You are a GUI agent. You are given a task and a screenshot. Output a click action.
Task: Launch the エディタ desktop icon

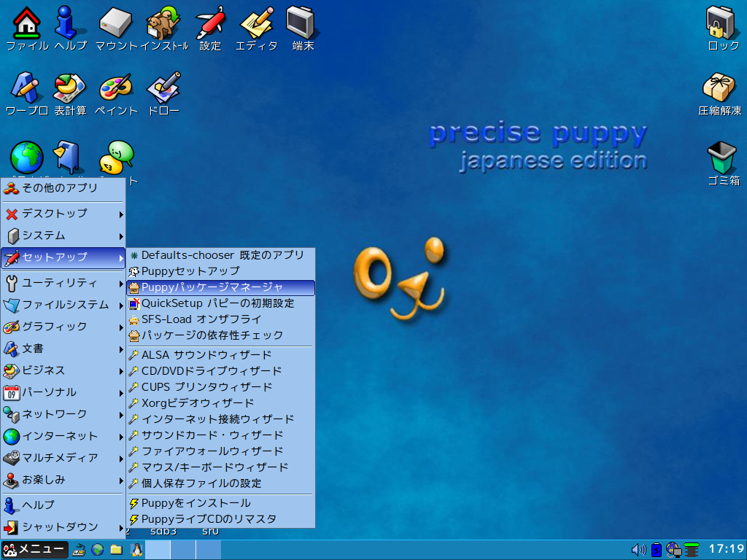[256, 23]
